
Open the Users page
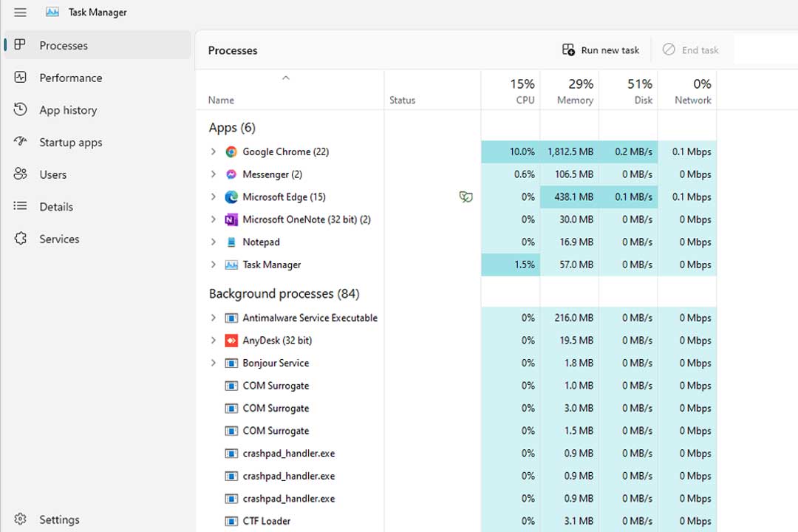(98, 174)
